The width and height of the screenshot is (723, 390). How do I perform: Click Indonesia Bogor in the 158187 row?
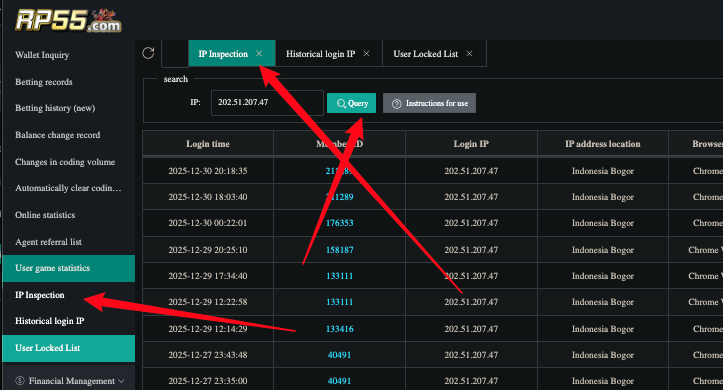(603, 250)
